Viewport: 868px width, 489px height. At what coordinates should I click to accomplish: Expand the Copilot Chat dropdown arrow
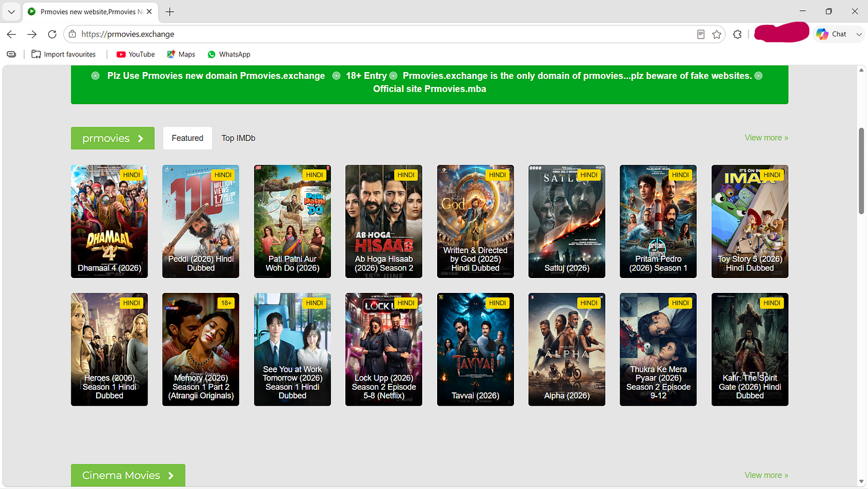pos(859,34)
